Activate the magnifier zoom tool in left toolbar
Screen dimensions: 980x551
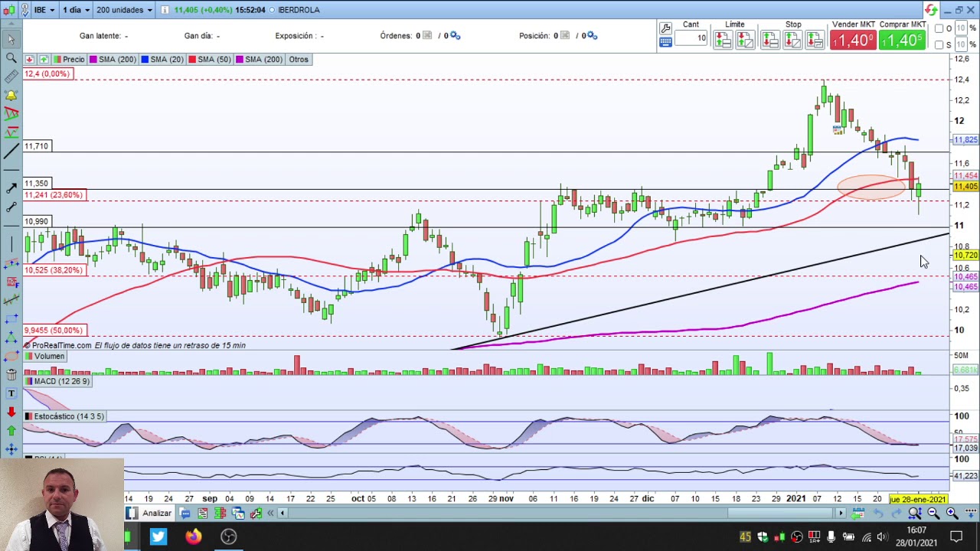[11, 58]
